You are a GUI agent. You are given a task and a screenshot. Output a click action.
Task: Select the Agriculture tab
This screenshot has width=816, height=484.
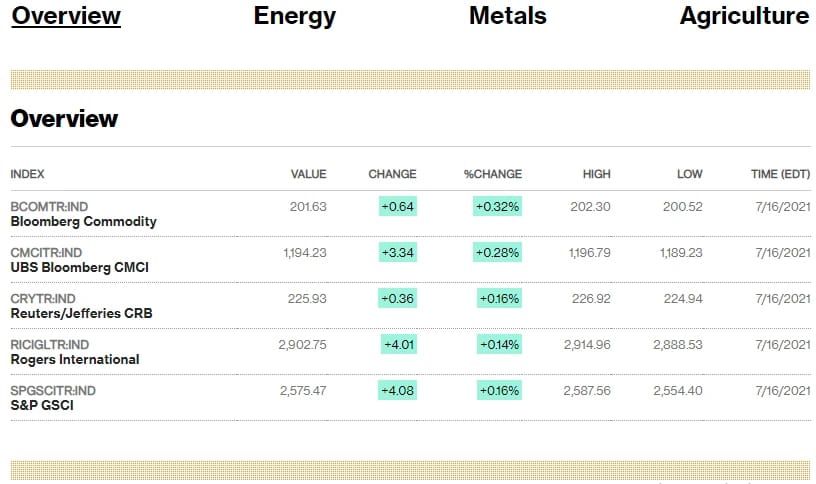(x=745, y=16)
